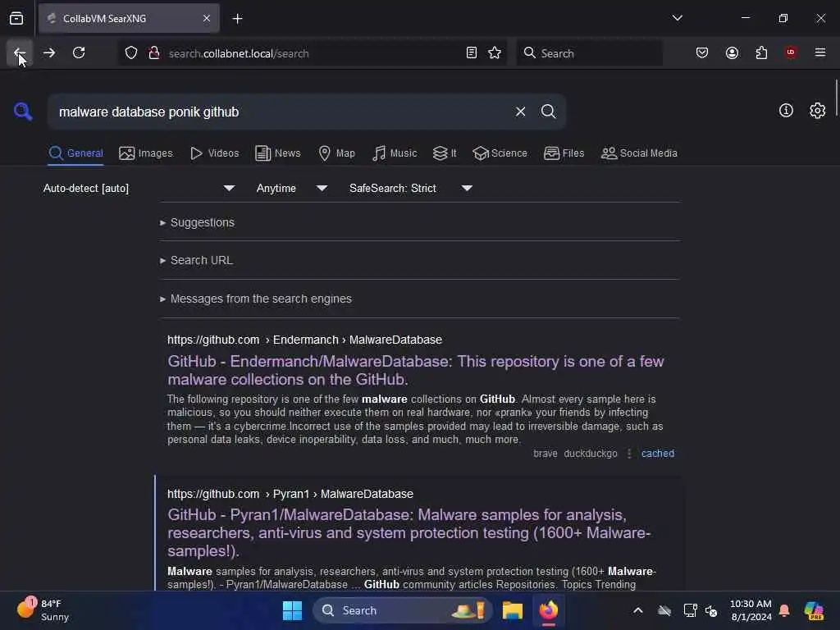The width and height of the screenshot is (840, 630).
Task: Submit the search with magnifier button
Action: tap(548, 112)
